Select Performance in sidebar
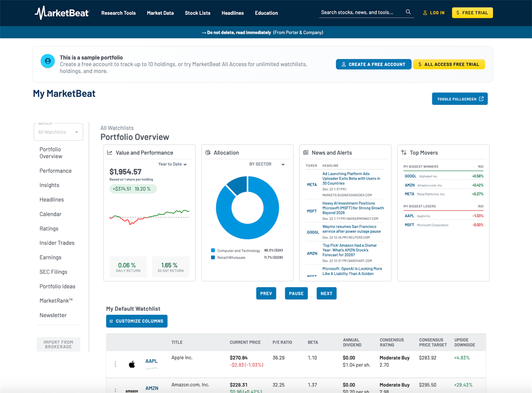The width and height of the screenshot is (532, 393). coord(56,170)
